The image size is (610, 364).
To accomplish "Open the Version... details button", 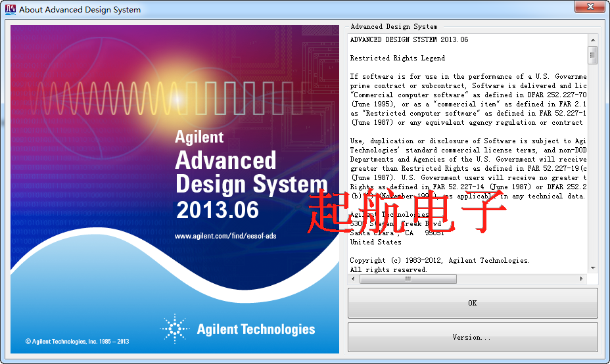I will coord(473,337).
